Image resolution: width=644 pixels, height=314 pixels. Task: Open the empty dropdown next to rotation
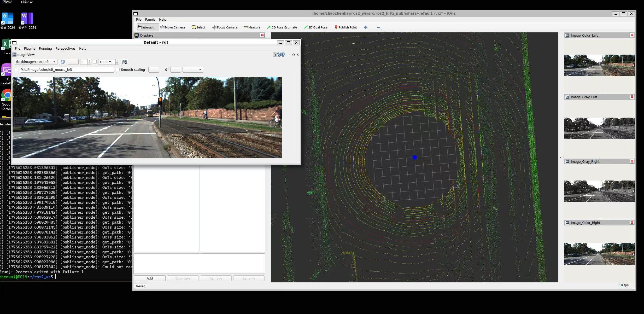point(193,69)
